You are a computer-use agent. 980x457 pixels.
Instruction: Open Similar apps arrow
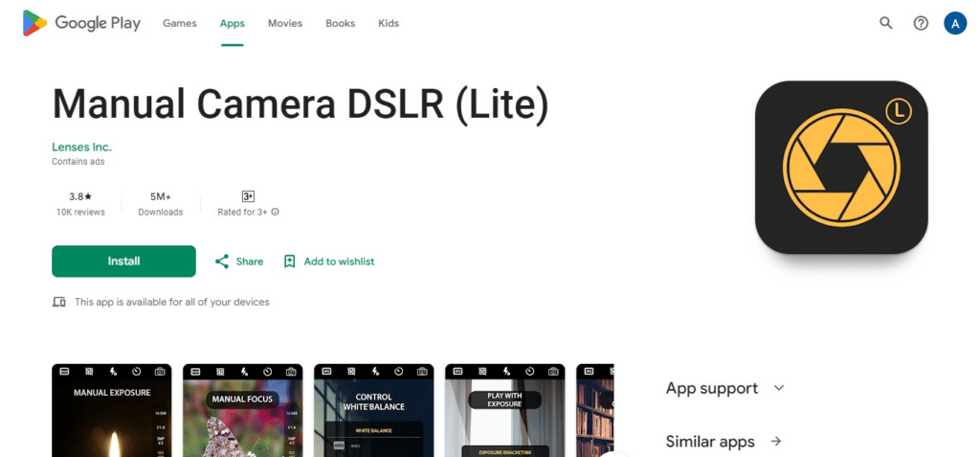(776, 442)
